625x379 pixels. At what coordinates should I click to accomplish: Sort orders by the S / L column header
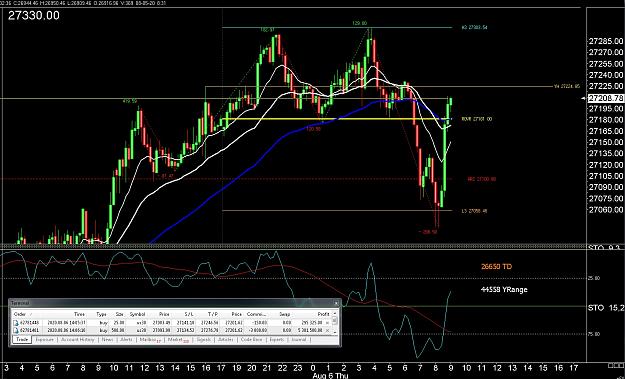pyautogui.click(x=189, y=314)
